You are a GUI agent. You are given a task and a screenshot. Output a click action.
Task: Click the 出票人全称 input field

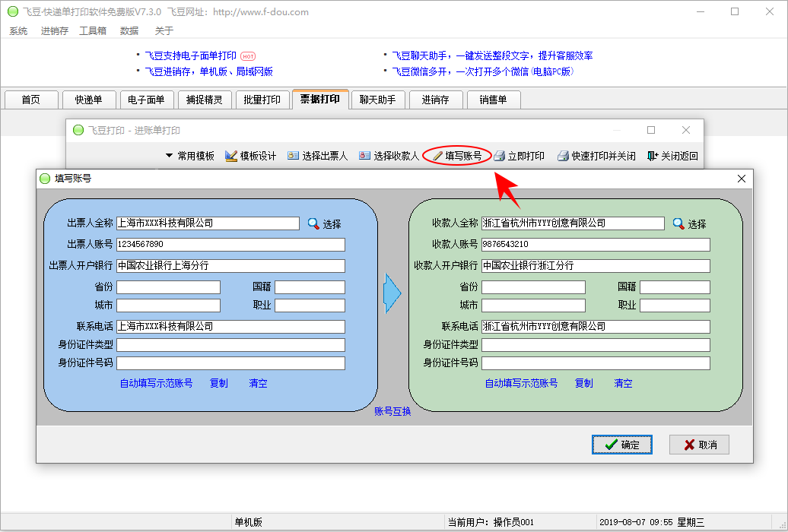(208, 223)
